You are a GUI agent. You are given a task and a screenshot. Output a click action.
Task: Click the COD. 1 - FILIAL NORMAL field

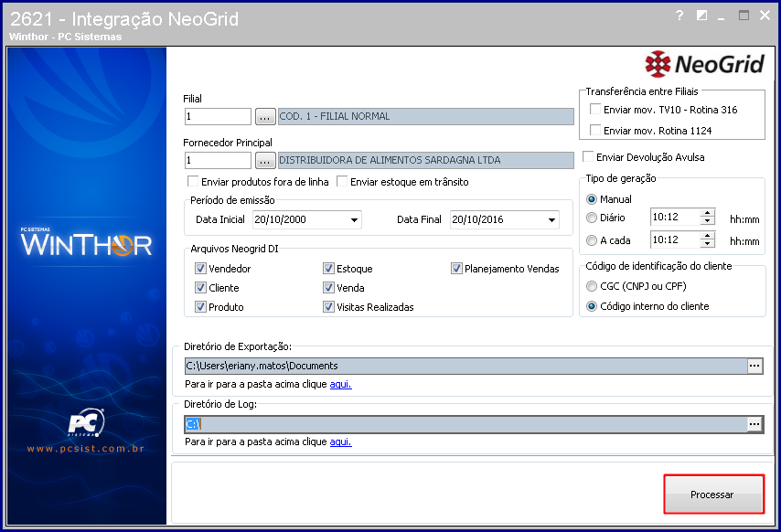click(x=426, y=116)
